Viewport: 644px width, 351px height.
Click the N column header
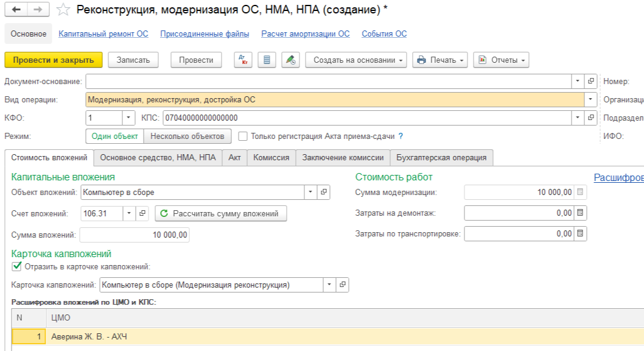point(29,317)
